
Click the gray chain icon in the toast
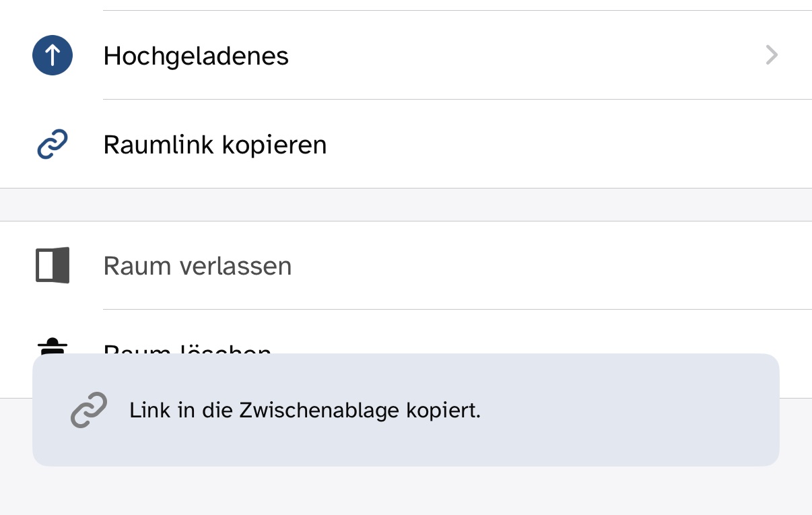click(89, 410)
